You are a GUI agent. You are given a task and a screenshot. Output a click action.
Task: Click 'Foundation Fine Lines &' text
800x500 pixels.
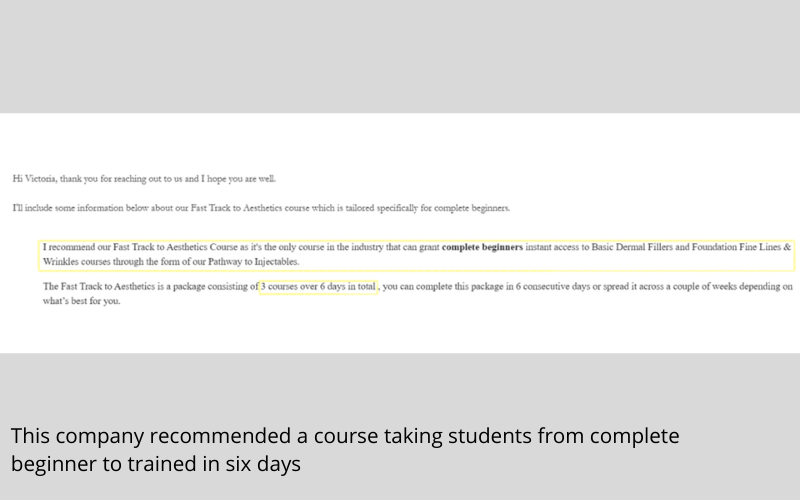point(741,247)
